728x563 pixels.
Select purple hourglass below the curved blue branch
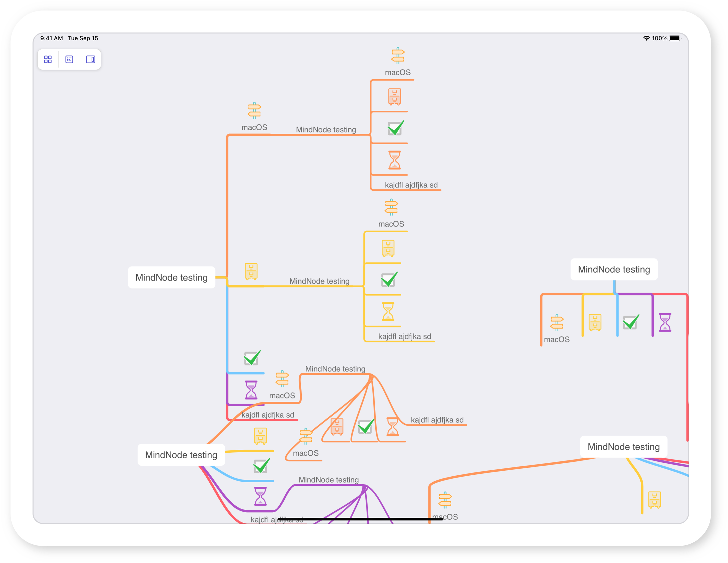[x=260, y=496]
